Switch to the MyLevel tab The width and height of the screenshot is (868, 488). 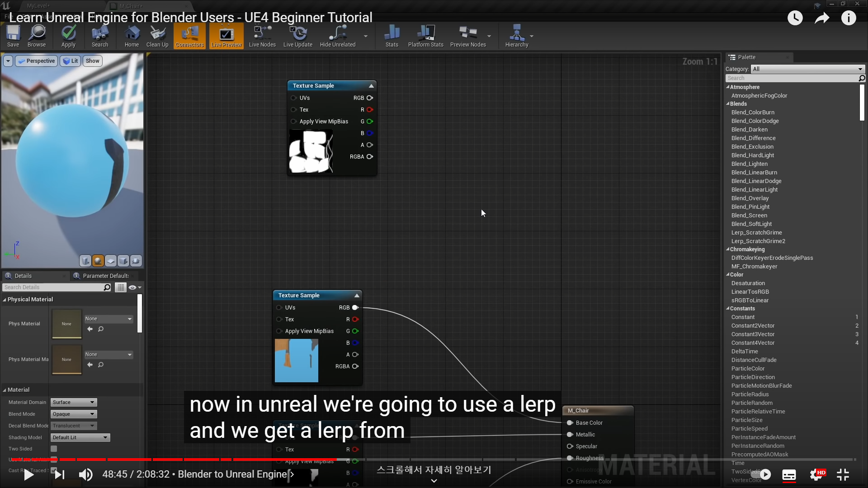(38, 6)
